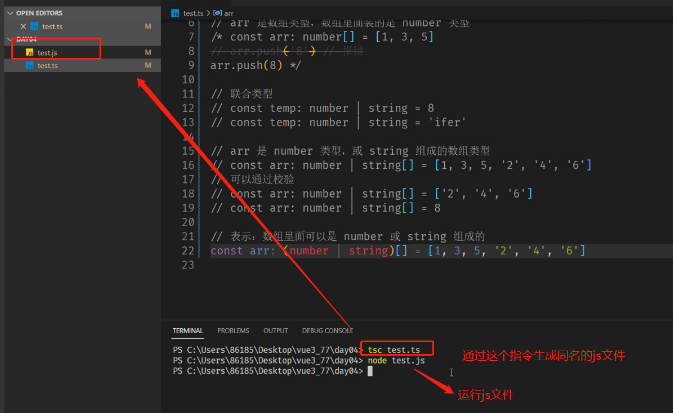Click line number 16 in the gutter

pyautogui.click(x=188, y=165)
